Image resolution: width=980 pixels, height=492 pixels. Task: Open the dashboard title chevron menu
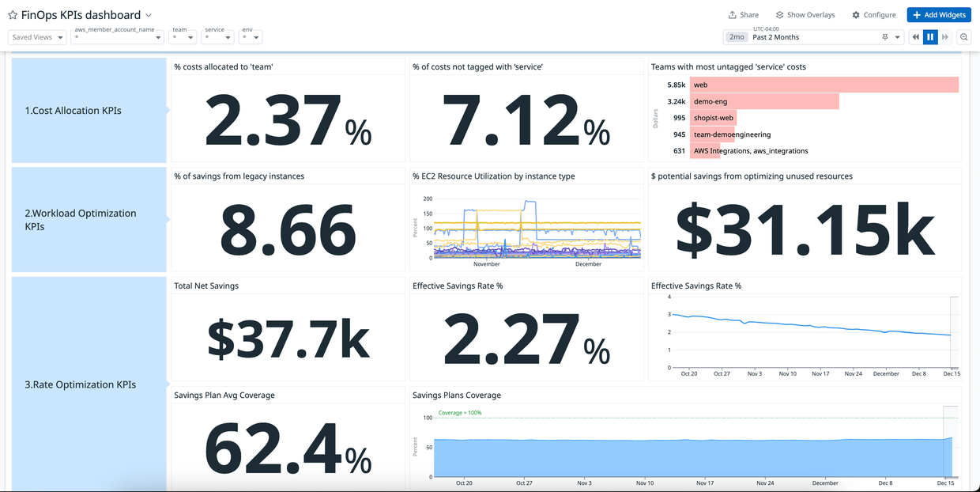click(149, 15)
